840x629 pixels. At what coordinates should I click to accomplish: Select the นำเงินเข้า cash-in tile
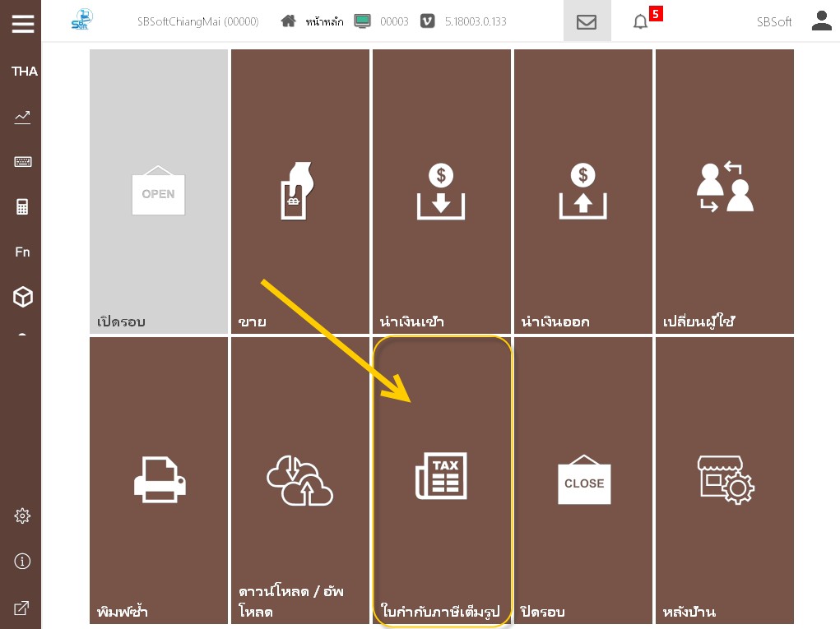pyautogui.click(x=442, y=192)
